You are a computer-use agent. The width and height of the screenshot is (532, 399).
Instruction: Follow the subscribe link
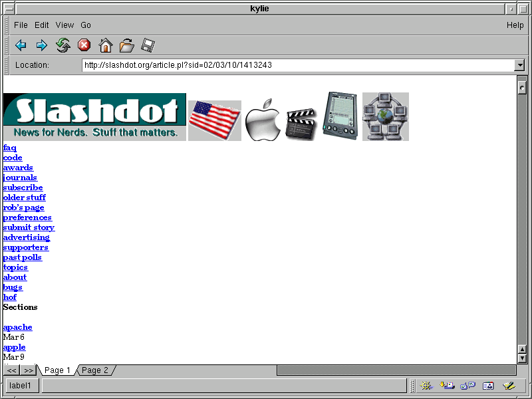tap(23, 188)
